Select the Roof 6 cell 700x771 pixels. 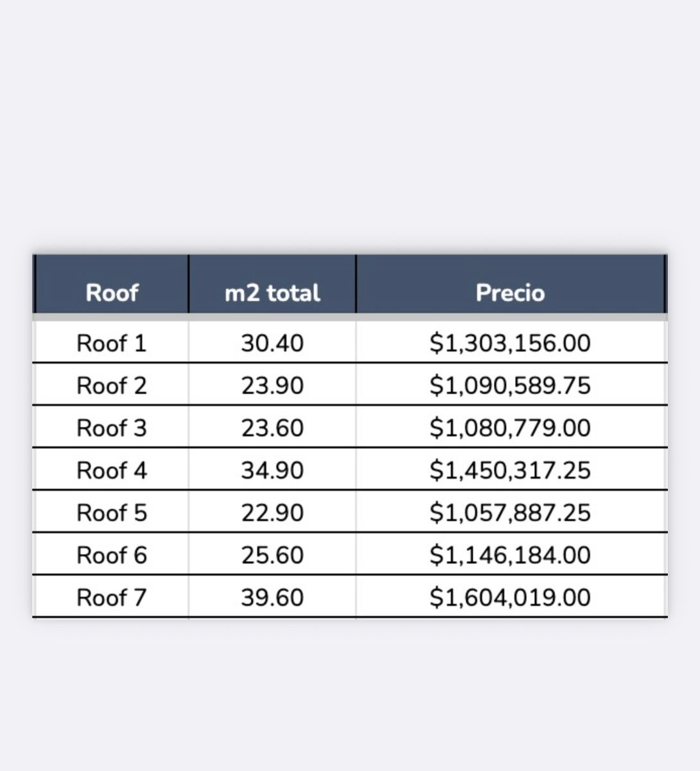click(112, 555)
